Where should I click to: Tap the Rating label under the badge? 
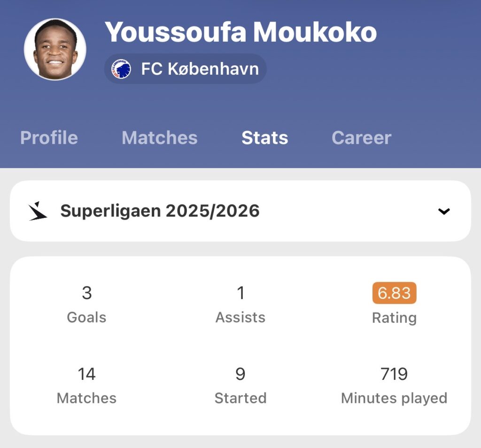tap(394, 318)
